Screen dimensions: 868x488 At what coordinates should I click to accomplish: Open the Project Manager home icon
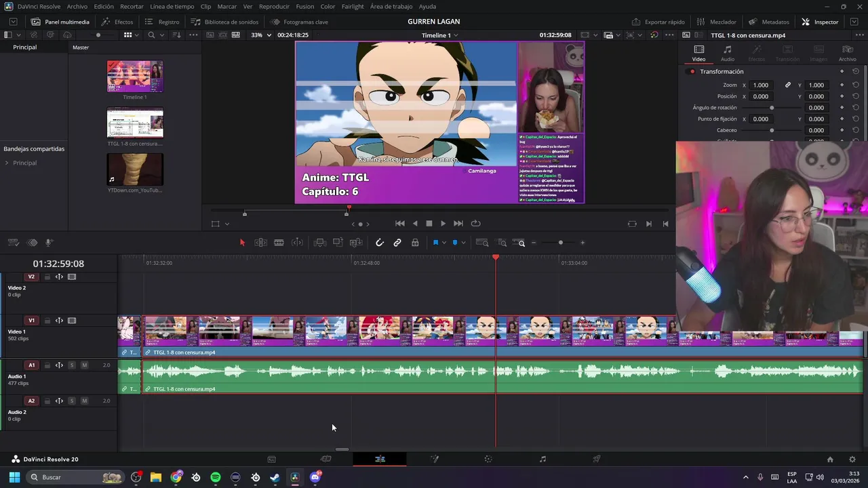[x=830, y=459]
